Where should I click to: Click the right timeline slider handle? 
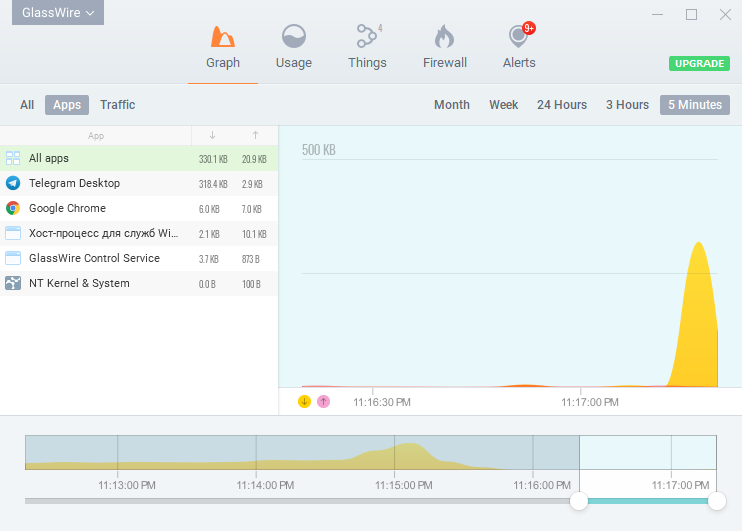pyautogui.click(x=717, y=501)
